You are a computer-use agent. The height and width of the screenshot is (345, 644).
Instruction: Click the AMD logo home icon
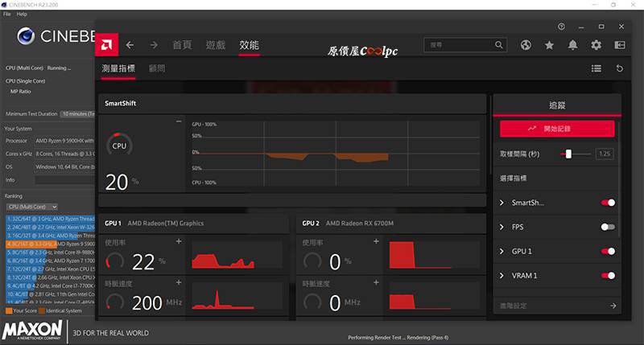tap(107, 44)
